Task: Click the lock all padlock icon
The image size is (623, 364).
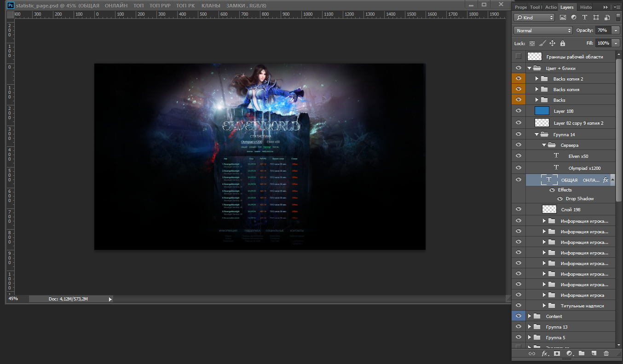Action: (x=562, y=43)
